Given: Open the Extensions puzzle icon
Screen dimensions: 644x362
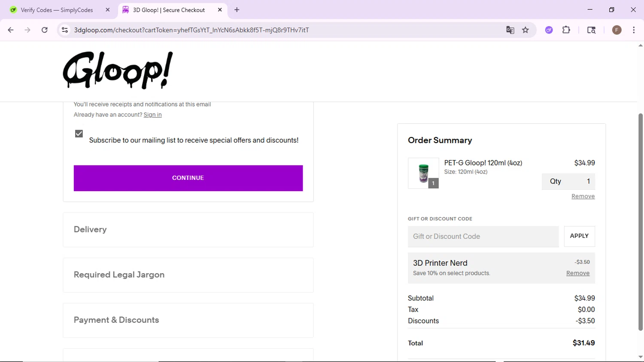Looking at the screenshot, I should 566,30.
